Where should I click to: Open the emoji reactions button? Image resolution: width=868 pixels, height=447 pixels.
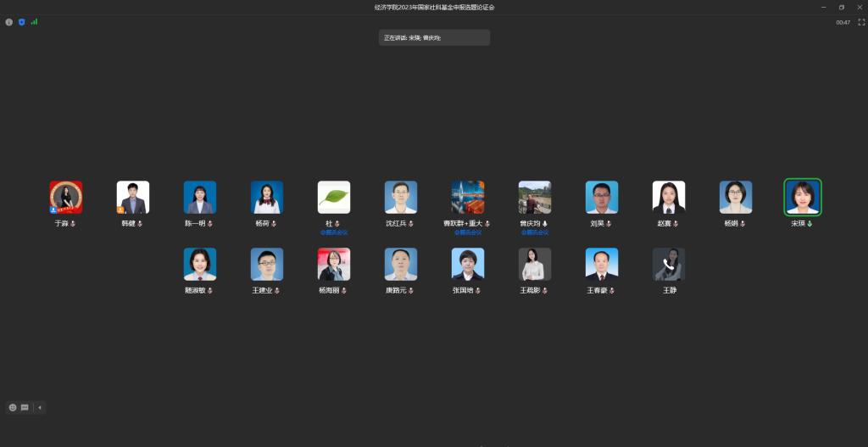click(x=13, y=407)
